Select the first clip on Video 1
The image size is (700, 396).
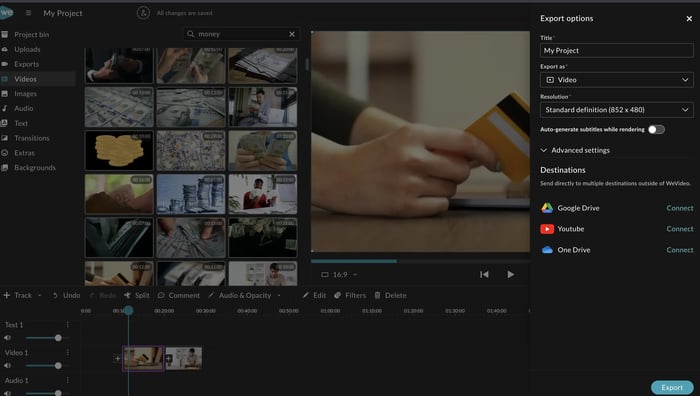pyautogui.click(x=143, y=358)
